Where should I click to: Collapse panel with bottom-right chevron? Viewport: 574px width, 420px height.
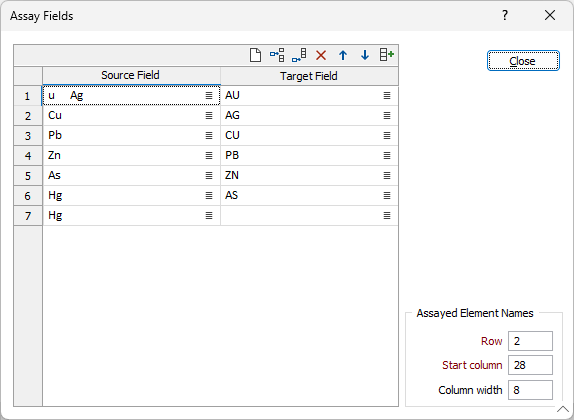pos(563,409)
